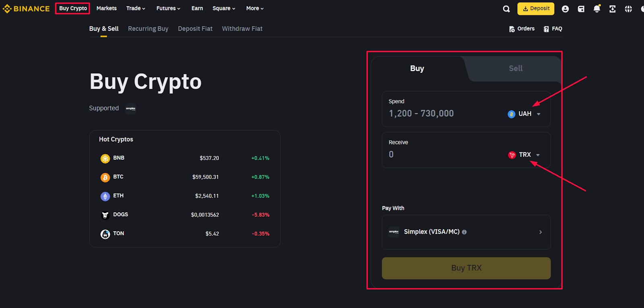Select the Deposit Fiat tab
644x308 pixels.
[x=195, y=29]
